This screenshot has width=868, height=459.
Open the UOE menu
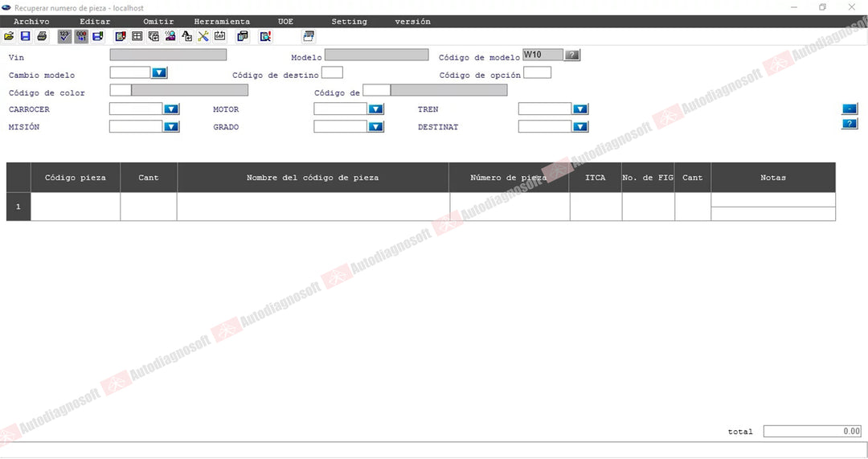pos(285,22)
